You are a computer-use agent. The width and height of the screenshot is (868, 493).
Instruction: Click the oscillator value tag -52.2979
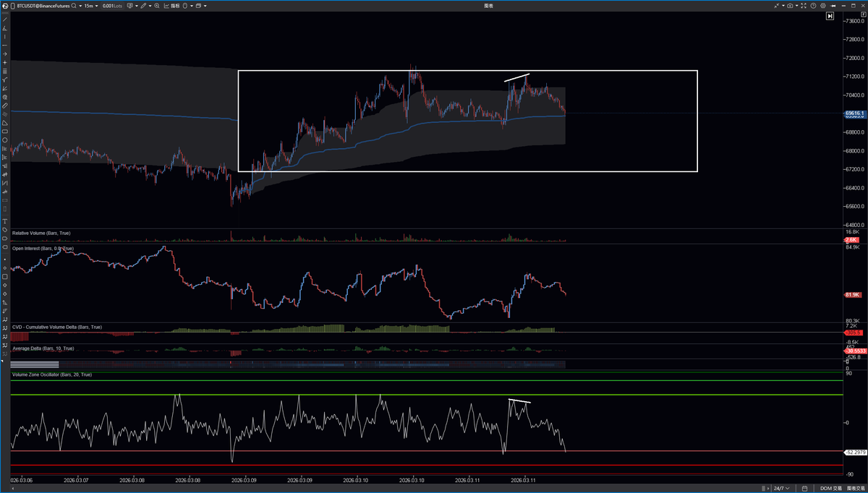point(854,452)
